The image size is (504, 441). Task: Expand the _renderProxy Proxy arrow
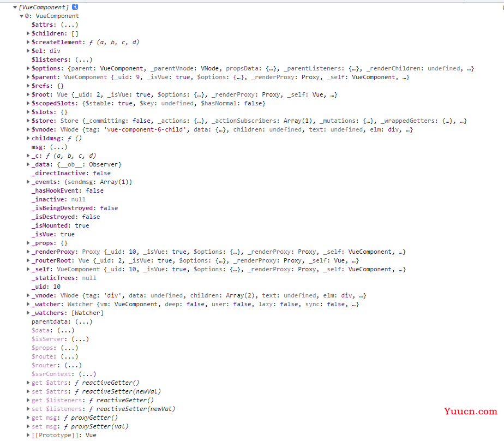(x=28, y=252)
